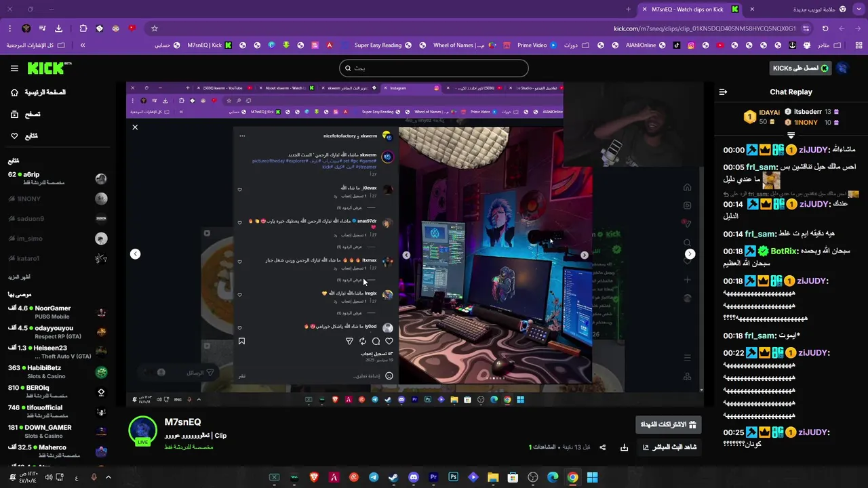This screenshot has height=488, width=868.
Task: Open followed channel a6rip
Action: [x=58, y=179]
